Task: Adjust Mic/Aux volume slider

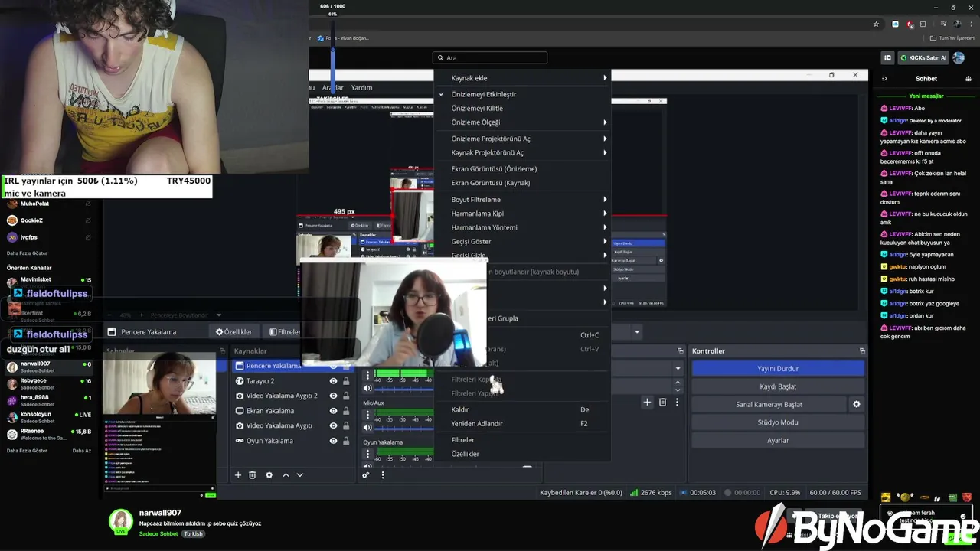Action: pyautogui.click(x=403, y=428)
